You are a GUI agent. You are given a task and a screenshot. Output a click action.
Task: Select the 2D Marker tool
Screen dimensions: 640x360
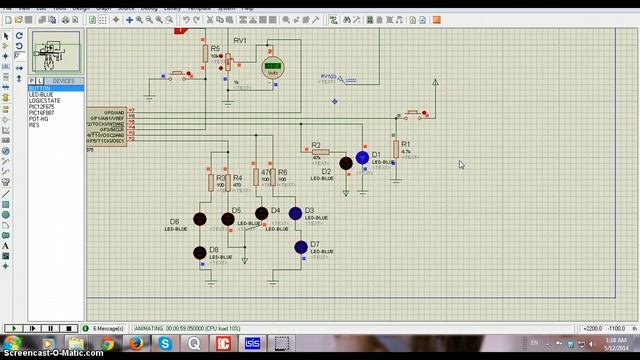coord(6,266)
